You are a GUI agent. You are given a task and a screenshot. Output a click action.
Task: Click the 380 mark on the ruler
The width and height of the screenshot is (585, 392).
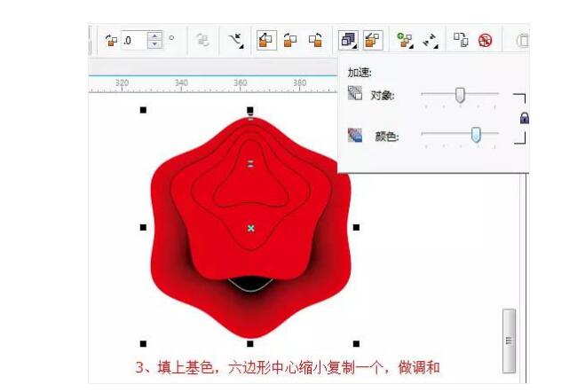[x=299, y=82]
